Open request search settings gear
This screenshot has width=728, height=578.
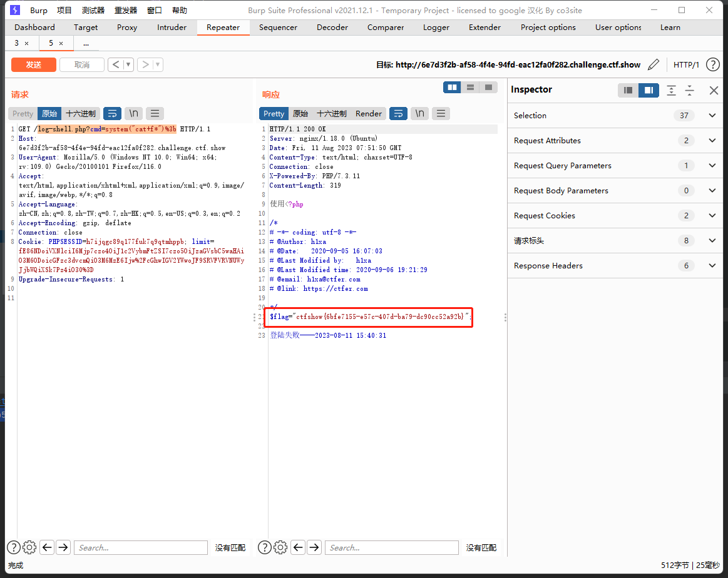29,548
